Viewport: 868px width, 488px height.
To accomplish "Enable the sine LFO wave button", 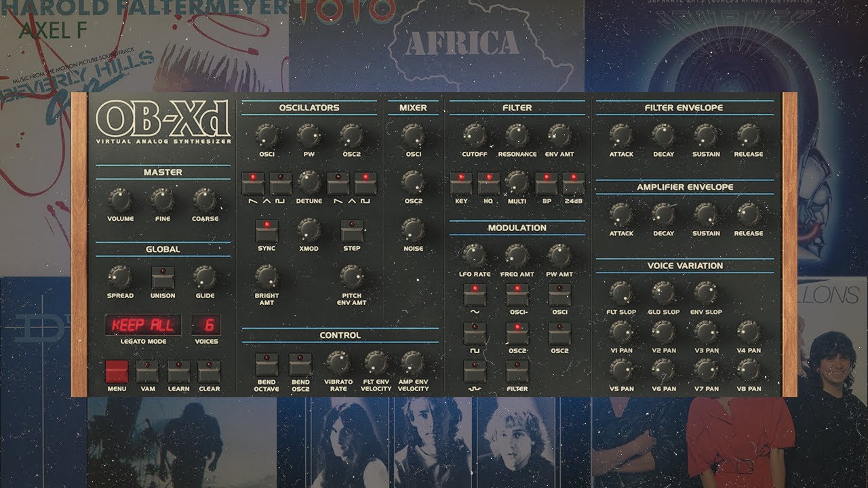I will pyautogui.click(x=475, y=296).
